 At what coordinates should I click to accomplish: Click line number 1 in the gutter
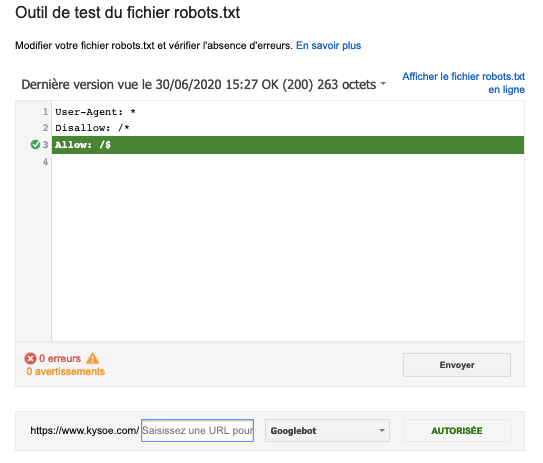click(45, 112)
